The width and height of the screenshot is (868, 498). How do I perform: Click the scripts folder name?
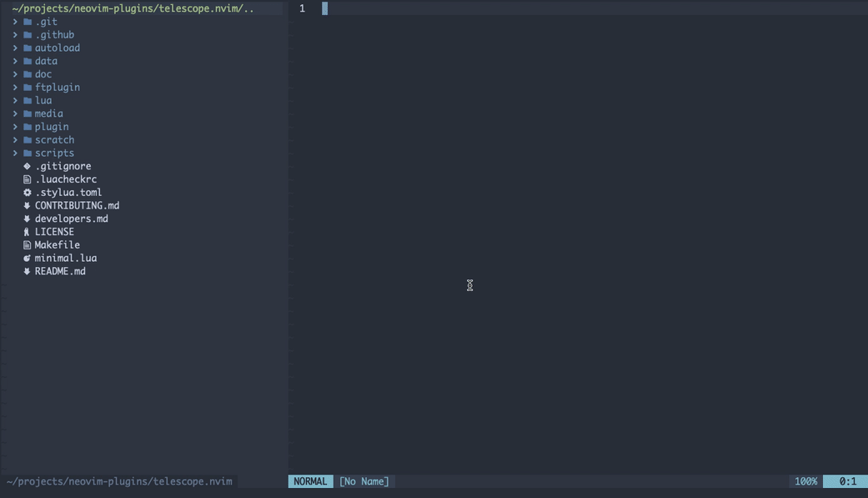pos(54,153)
